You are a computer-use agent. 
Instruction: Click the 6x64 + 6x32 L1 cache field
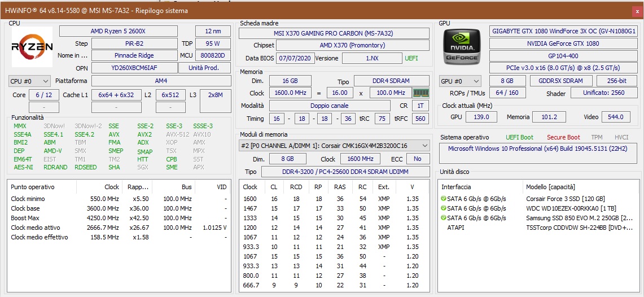(116, 95)
